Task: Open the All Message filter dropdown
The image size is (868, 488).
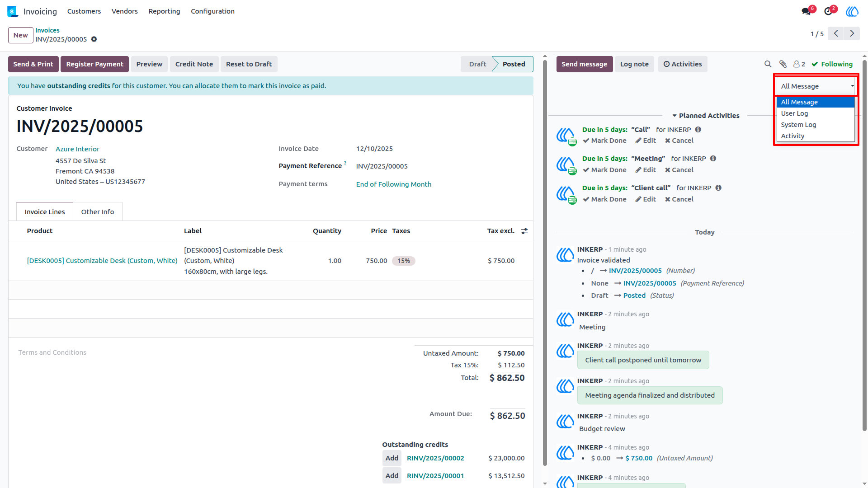Action: [816, 86]
